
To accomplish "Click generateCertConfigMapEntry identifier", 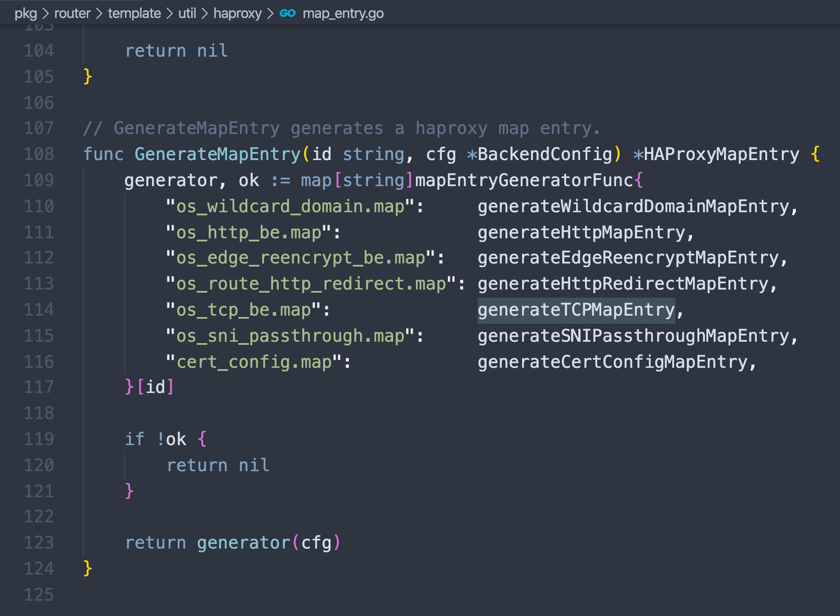I will click(612, 362).
